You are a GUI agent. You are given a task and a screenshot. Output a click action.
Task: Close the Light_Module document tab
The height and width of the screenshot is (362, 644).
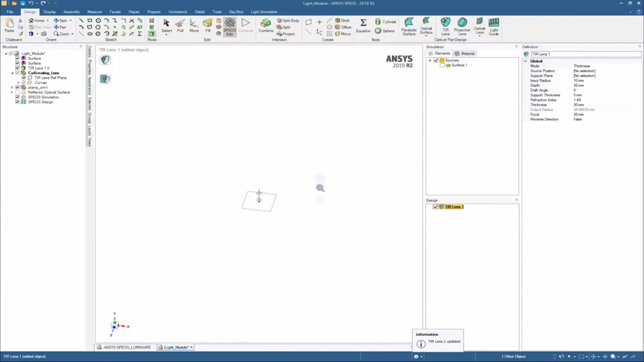(191, 348)
